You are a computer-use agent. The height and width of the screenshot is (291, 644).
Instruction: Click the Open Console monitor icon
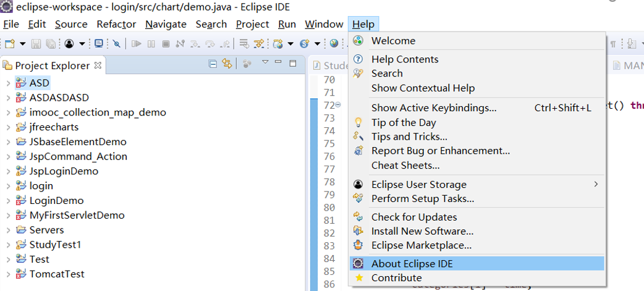[98, 43]
